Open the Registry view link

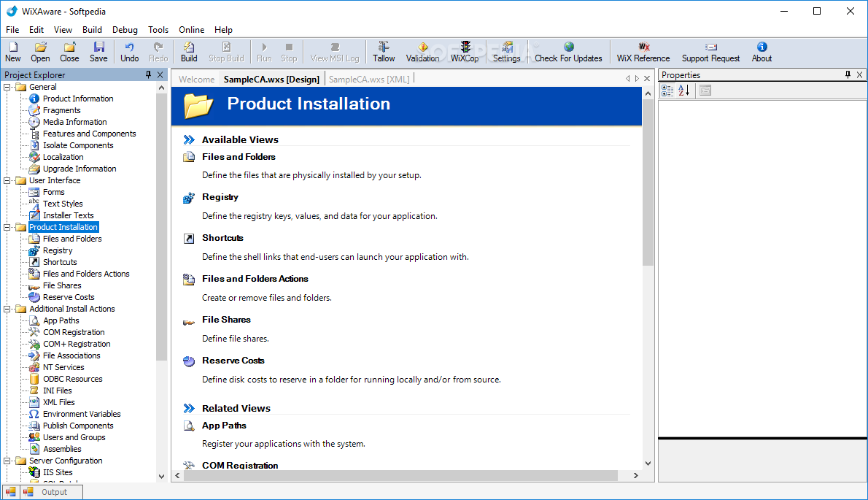pyautogui.click(x=220, y=197)
